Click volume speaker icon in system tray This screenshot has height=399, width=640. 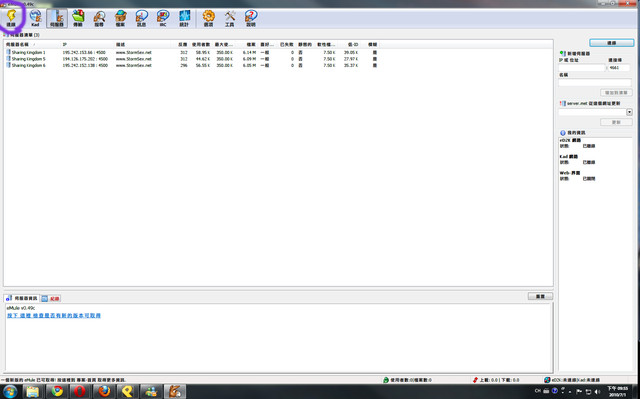(597, 391)
